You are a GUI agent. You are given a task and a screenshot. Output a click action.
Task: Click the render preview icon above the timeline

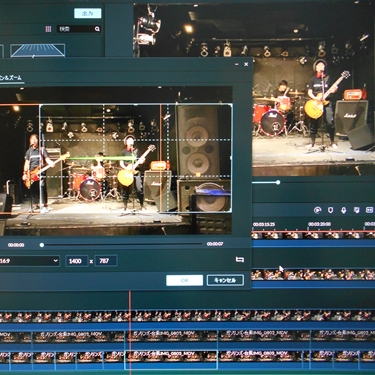tap(318, 210)
